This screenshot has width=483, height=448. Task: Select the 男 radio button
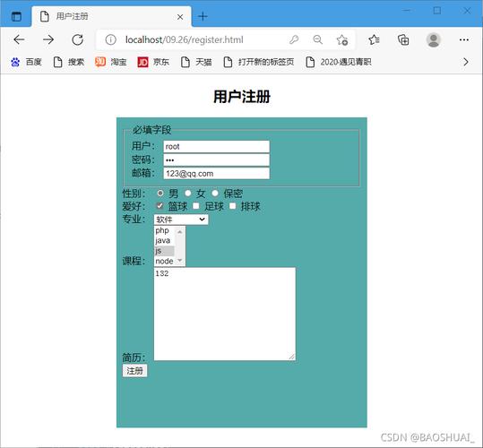coord(160,194)
